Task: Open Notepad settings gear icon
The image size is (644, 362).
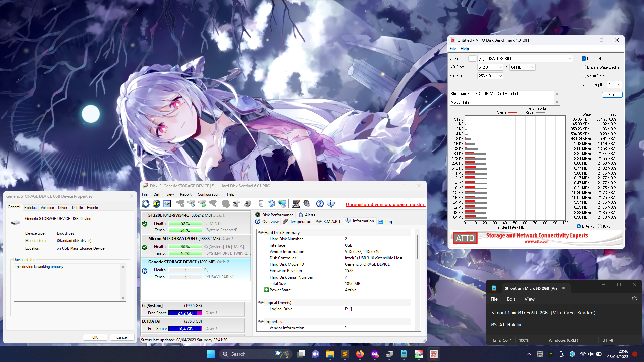Action: pos(634,299)
